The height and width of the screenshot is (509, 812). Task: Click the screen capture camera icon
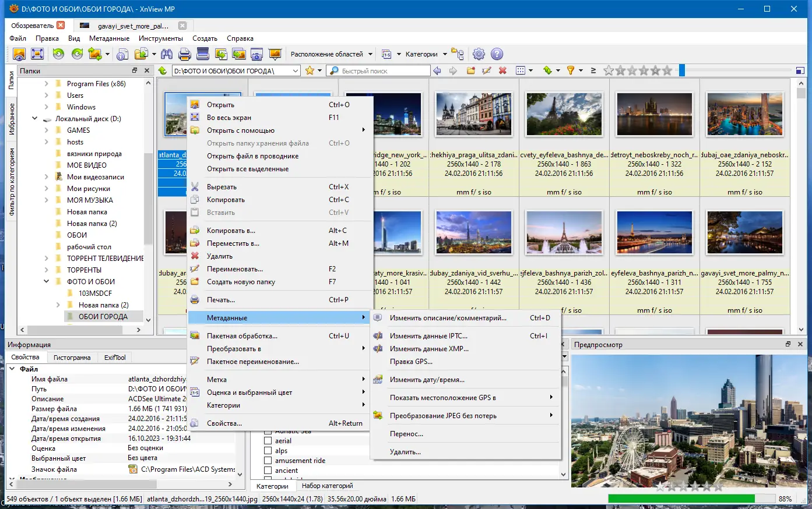click(x=256, y=54)
